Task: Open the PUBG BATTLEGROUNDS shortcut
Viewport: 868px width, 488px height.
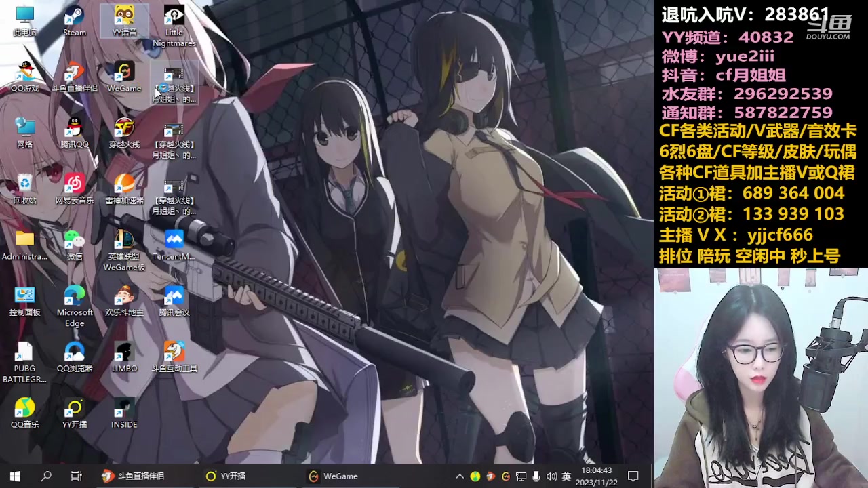Action: click(25, 363)
